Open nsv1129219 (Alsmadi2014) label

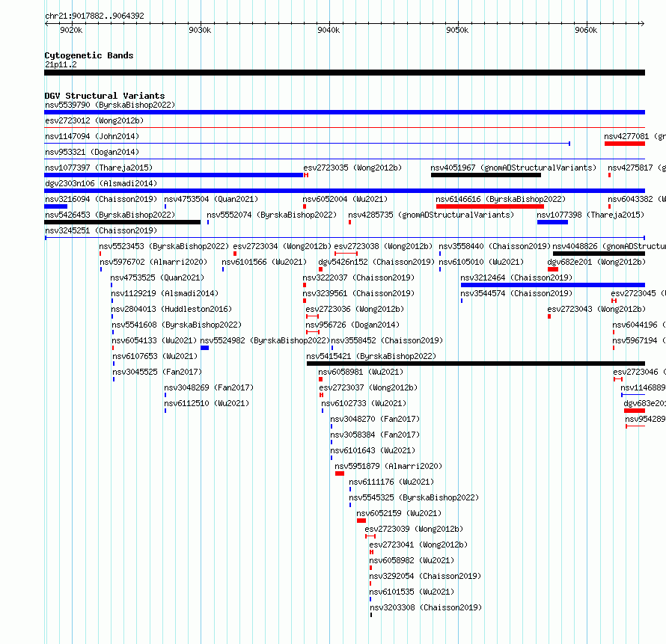[165, 293]
